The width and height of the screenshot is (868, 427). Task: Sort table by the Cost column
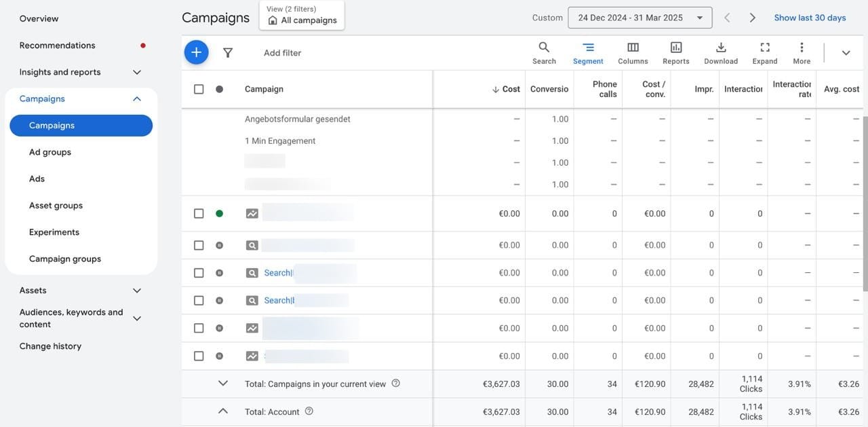click(x=511, y=89)
